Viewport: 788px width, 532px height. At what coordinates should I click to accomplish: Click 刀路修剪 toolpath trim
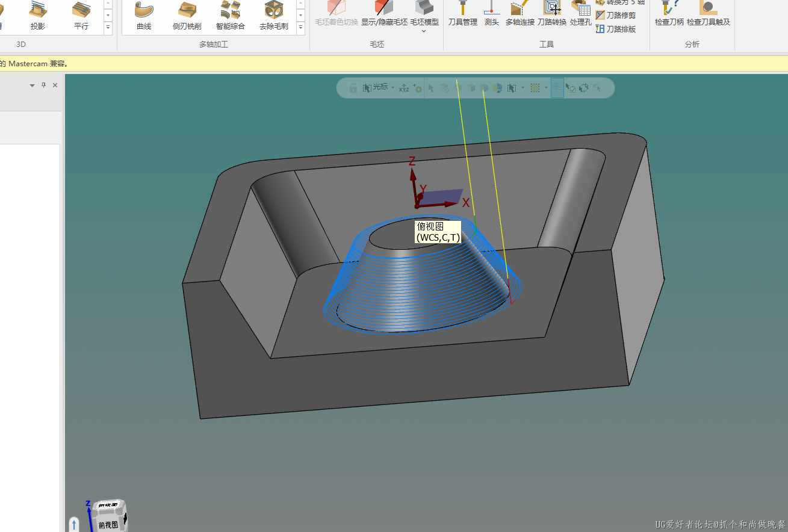[x=615, y=16]
